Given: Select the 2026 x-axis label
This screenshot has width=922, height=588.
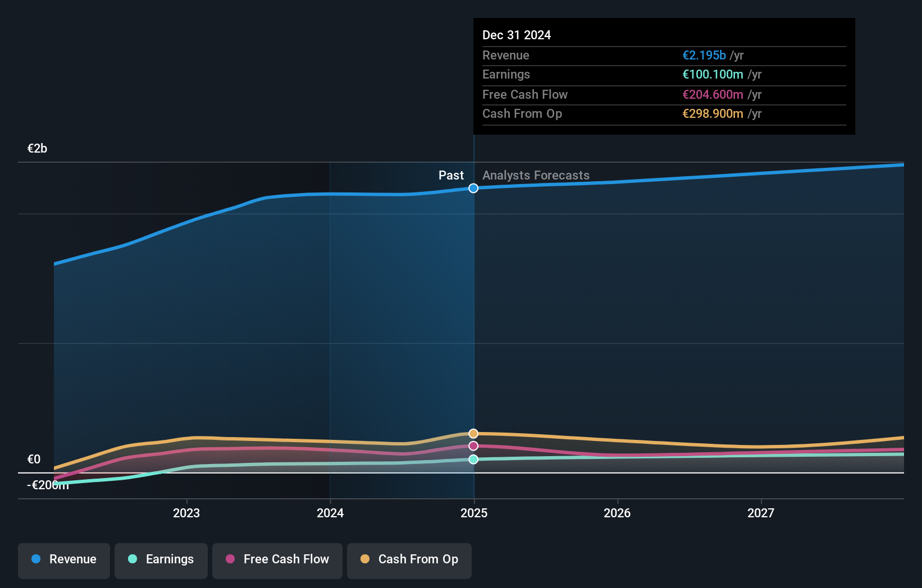Looking at the screenshot, I should pyautogui.click(x=617, y=513).
